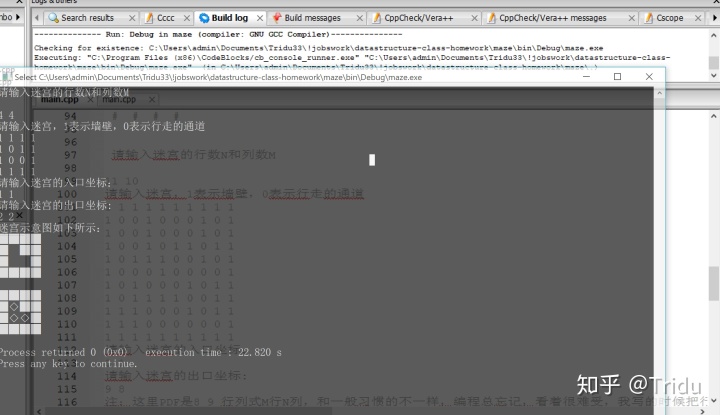Image resolution: width=720 pixels, height=415 pixels.
Task: Show later log tabs with the right arrow
Action: click(x=714, y=18)
